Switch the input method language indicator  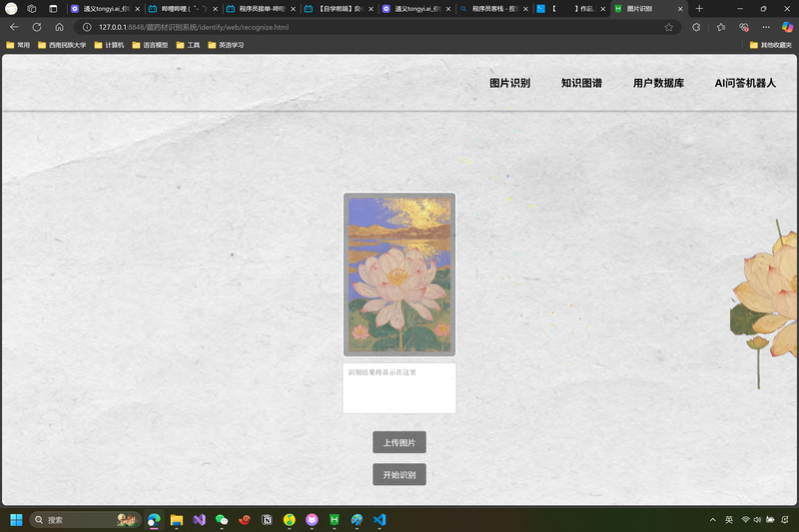(x=729, y=520)
